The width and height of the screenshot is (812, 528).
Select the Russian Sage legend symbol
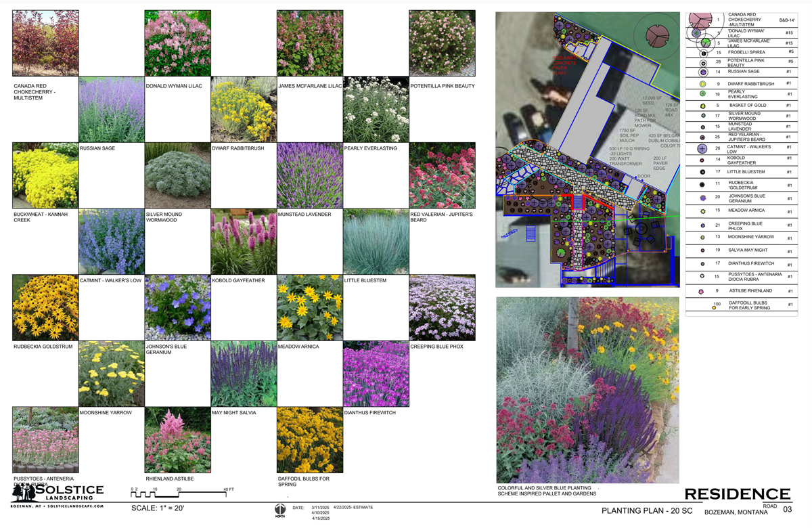tap(703, 72)
